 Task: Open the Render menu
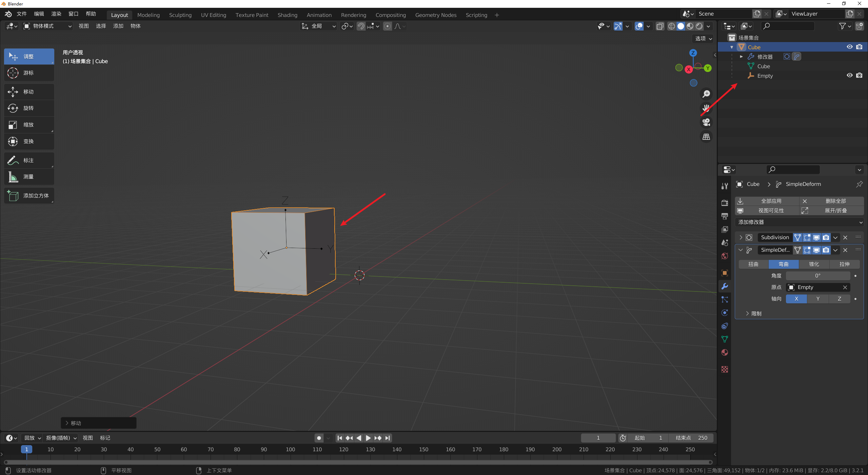pos(56,14)
